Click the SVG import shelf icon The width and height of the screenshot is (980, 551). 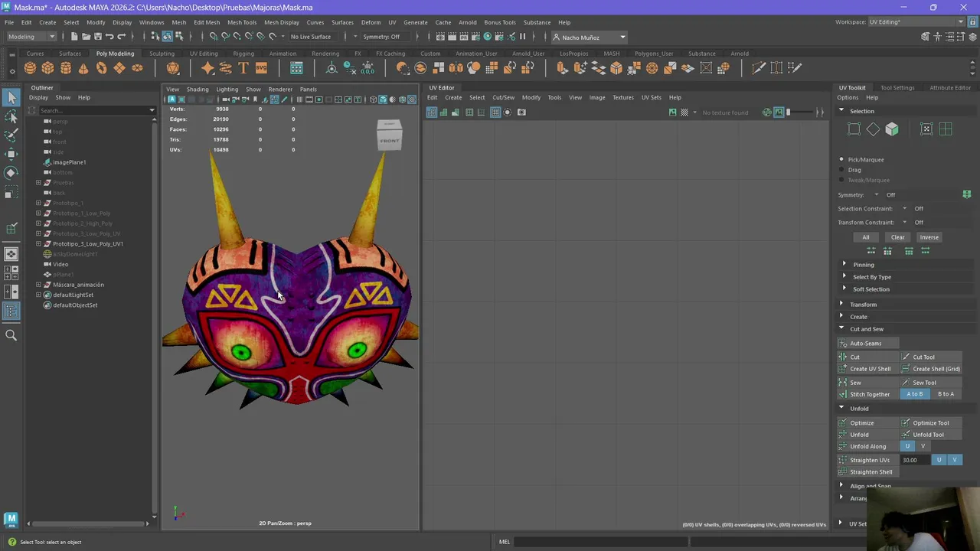pos(261,68)
